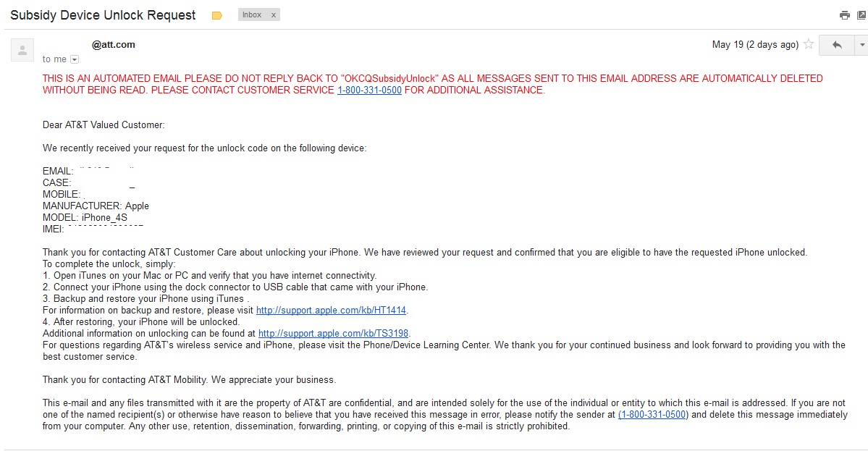Open the support.apple.com/kb/HT1414 link
The image size is (868, 451).
[x=331, y=311]
